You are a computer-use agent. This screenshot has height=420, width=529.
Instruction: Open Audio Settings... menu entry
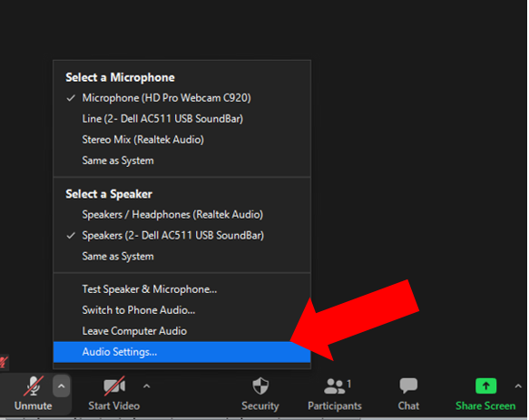click(x=181, y=352)
